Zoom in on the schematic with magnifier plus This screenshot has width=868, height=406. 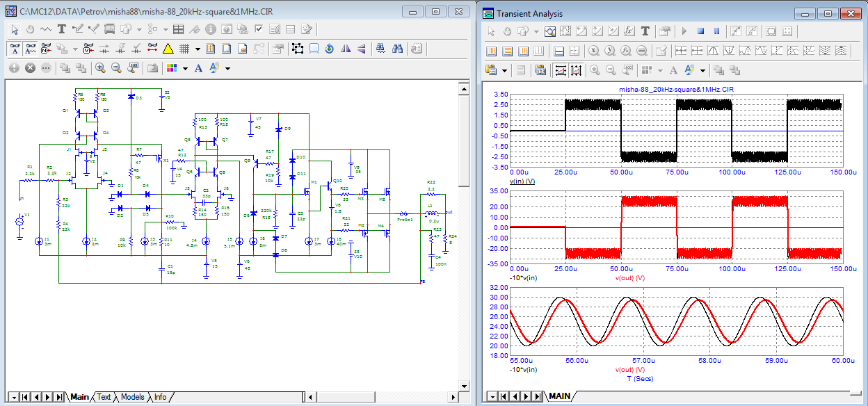[x=100, y=68]
